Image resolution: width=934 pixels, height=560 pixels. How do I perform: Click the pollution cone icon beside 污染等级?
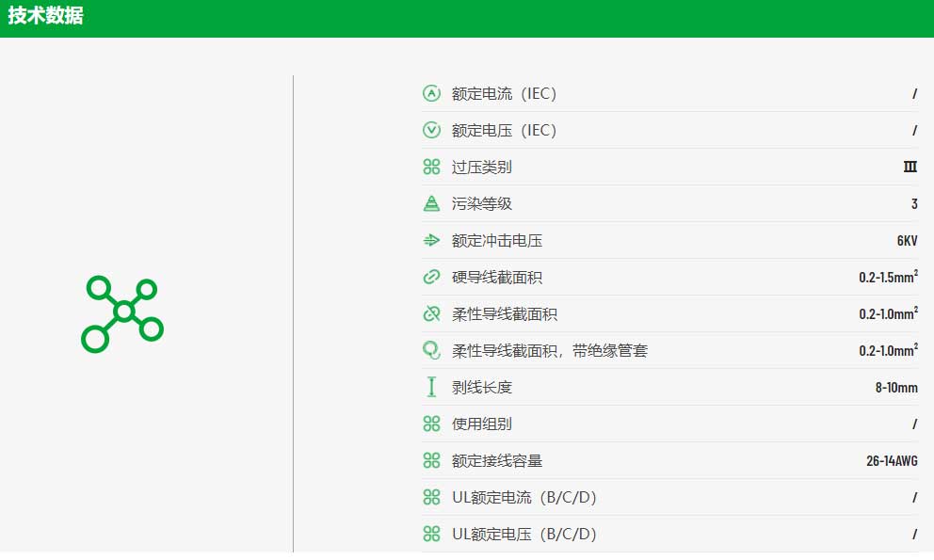coord(431,203)
